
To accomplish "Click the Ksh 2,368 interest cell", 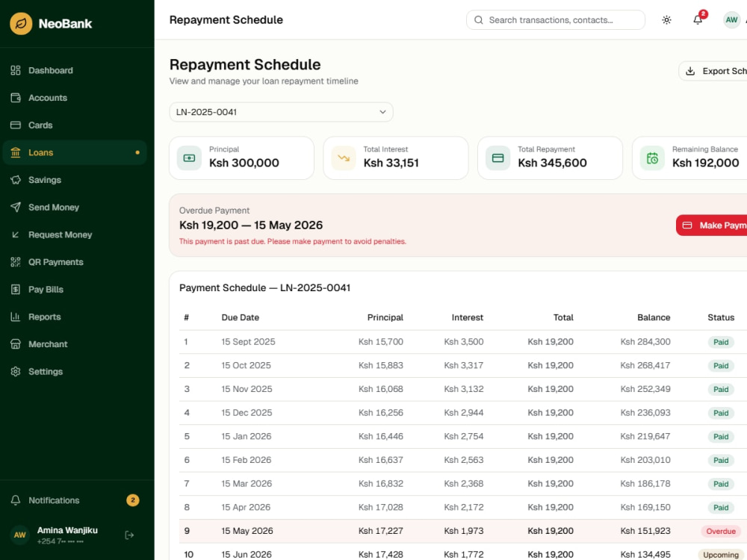I will point(464,484).
